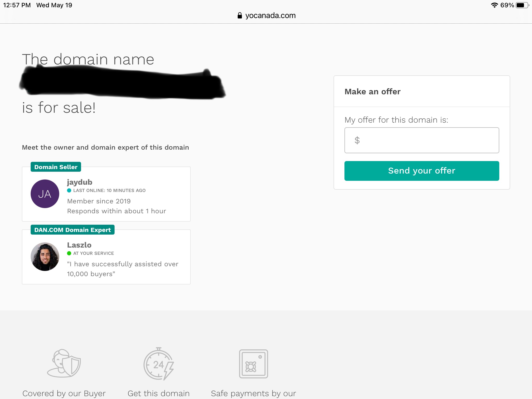Viewport: 532px width, 399px height.
Task: Click the safe payments vault icon
Action: click(254, 364)
